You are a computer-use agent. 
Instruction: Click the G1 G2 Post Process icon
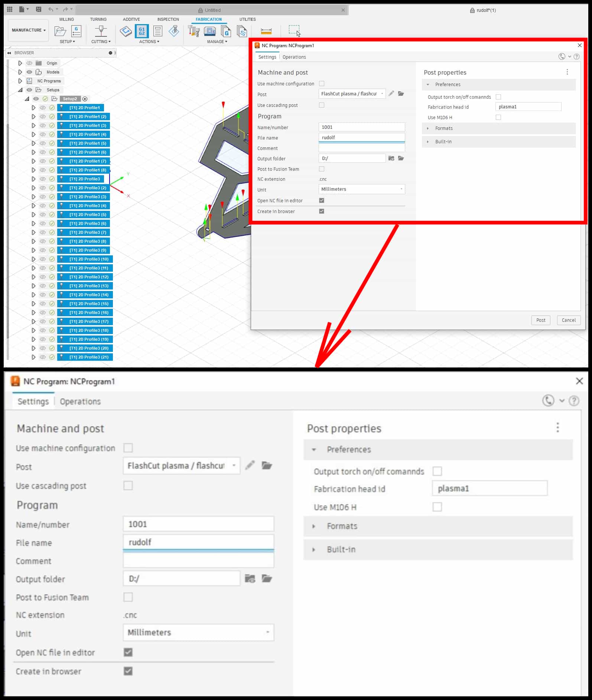(142, 31)
